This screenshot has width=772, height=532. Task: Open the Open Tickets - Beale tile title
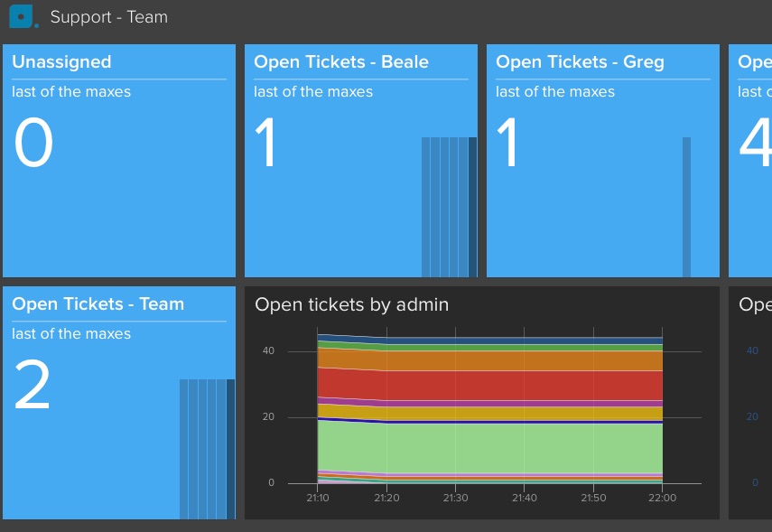[x=341, y=62]
